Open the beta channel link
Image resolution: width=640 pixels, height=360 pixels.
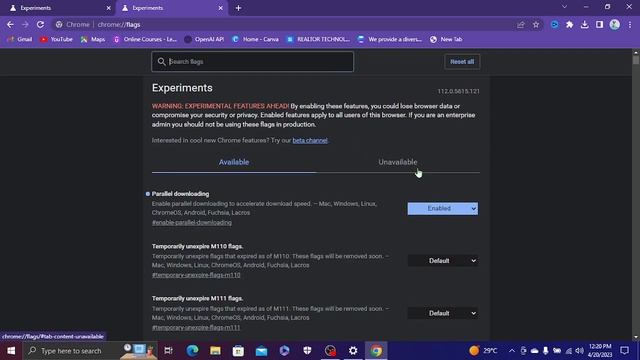(310, 140)
